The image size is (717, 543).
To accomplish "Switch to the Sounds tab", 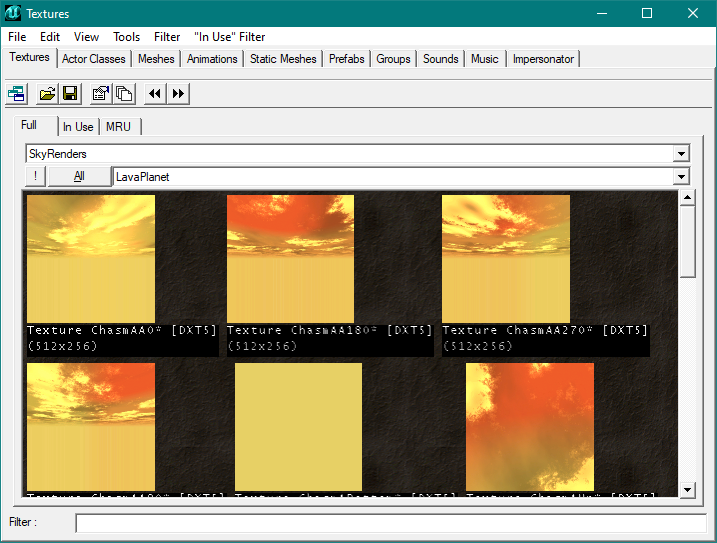I will click(x=440, y=59).
